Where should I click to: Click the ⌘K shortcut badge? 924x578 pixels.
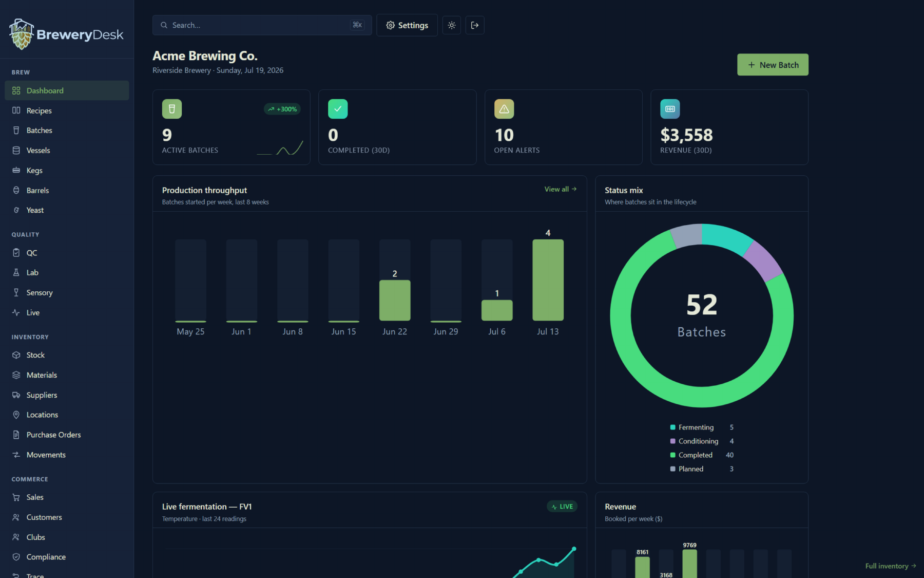tap(357, 25)
